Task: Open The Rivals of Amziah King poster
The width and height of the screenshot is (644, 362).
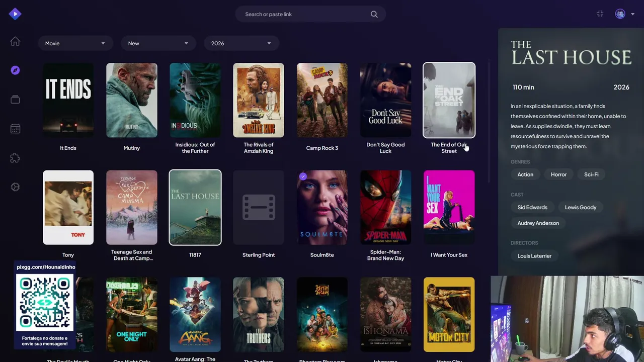Action: click(x=259, y=100)
